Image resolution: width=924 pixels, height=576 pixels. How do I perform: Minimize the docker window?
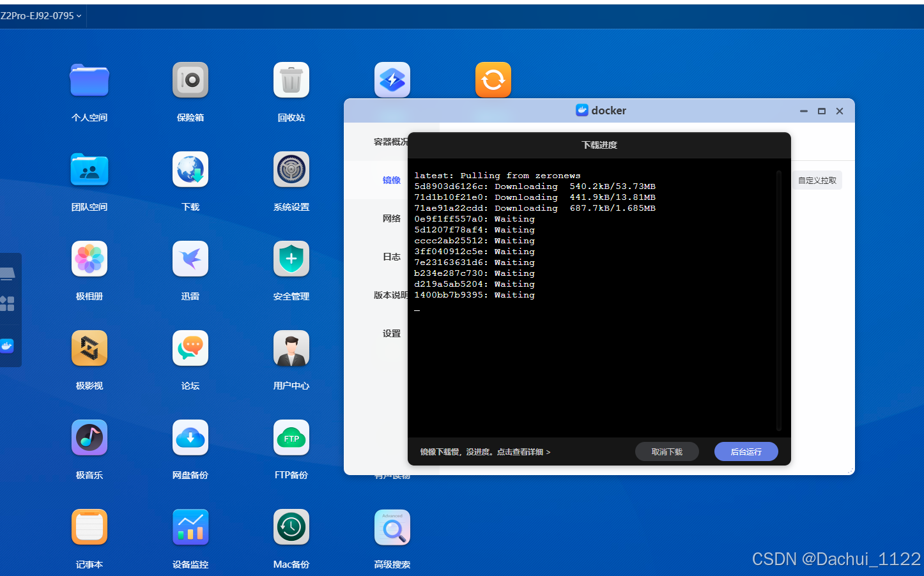(x=804, y=111)
